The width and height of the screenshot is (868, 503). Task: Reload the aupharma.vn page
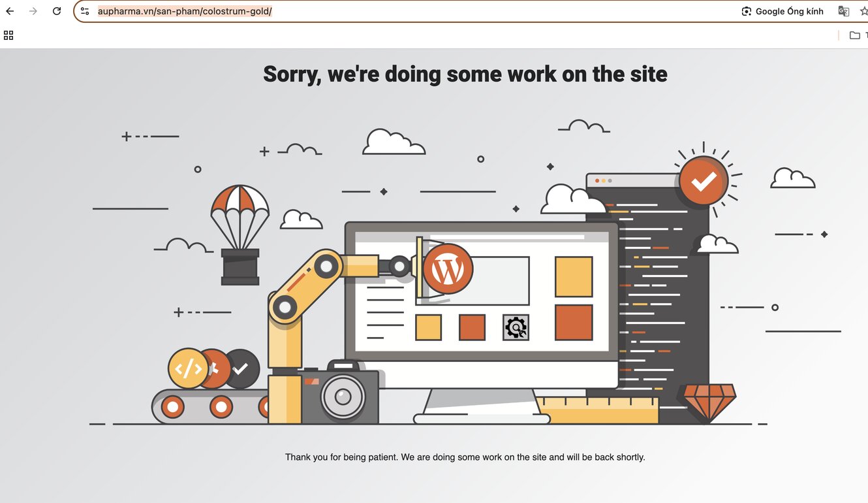(57, 11)
